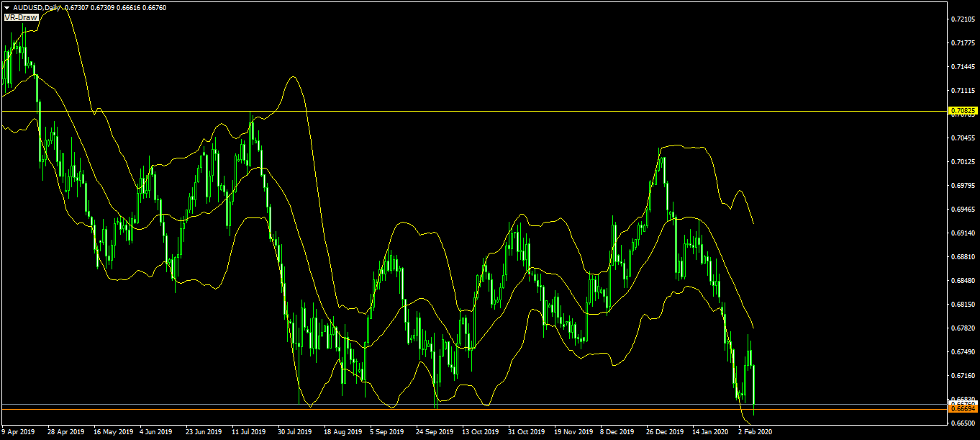Click the 0.71445 price scale value

coord(963,66)
